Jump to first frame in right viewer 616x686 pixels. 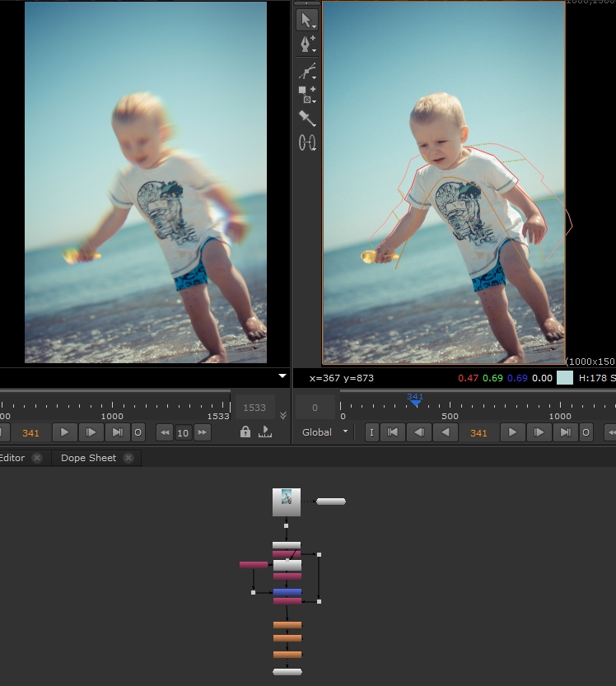click(393, 432)
